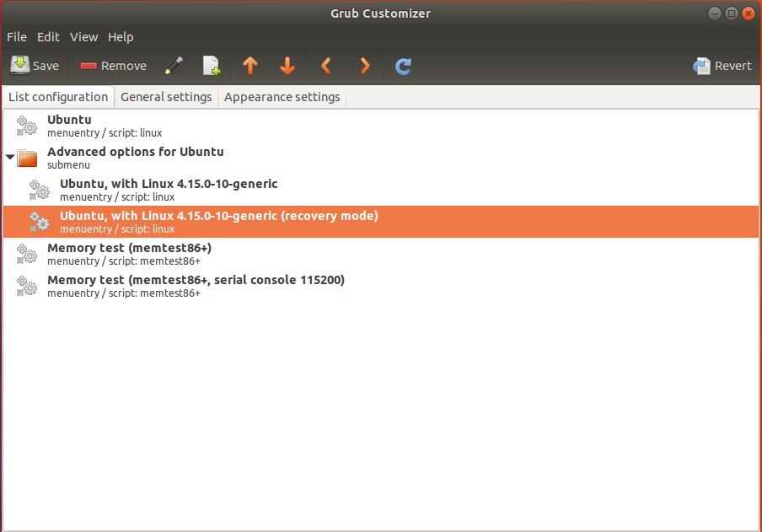Collapse the Advanced options for Ubuntu submenu
762x532 pixels.
[x=10, y=158]
